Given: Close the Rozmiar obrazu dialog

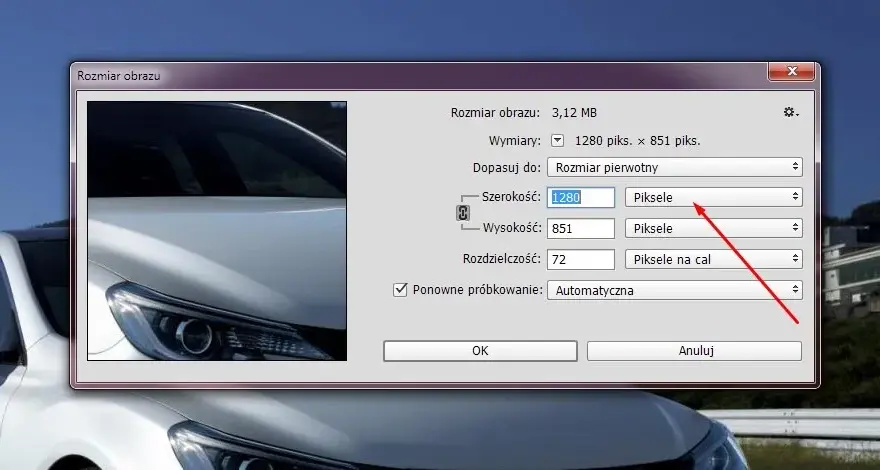Looking at the screenshot, I should [791, 71].
